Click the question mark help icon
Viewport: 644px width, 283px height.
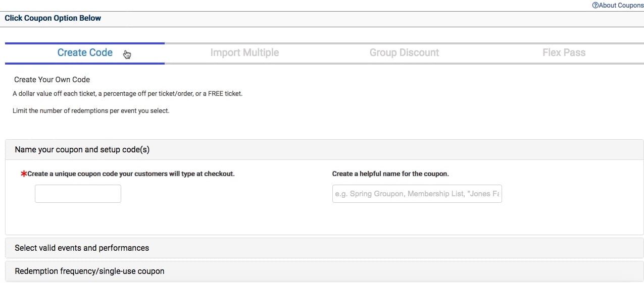(x=595, y=6)
